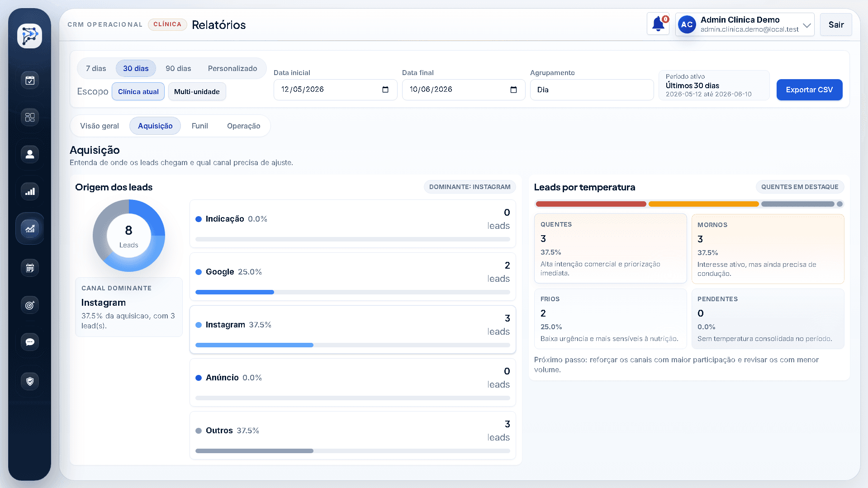Screen dimensions: 868x488
Task: Click the QUENTES temperature card
Action: point(610,249)
